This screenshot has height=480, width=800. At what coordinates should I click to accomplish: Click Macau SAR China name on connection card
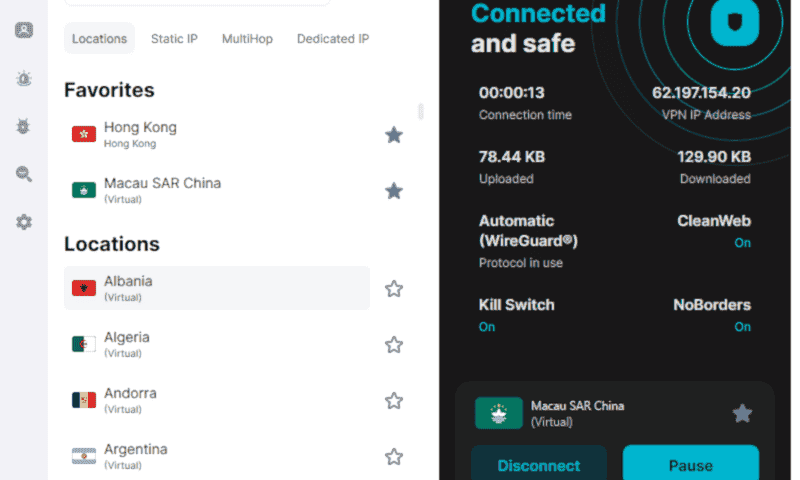(x=578, y=406)
